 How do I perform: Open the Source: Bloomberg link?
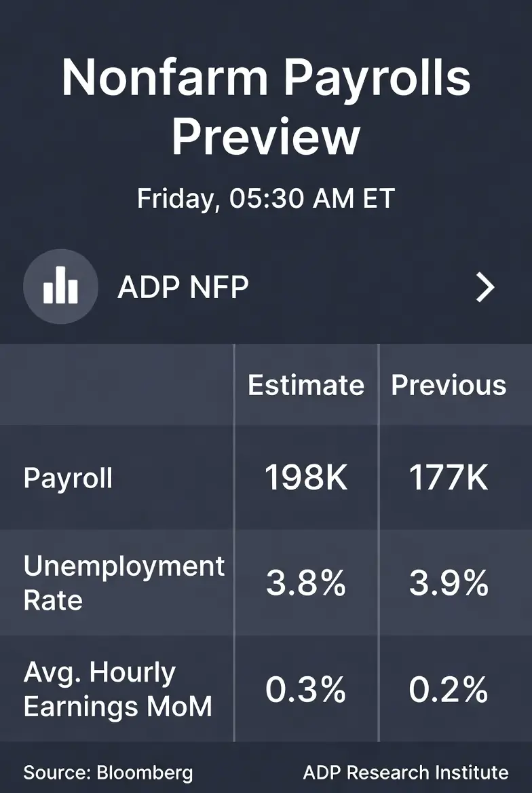coord(108,773)
